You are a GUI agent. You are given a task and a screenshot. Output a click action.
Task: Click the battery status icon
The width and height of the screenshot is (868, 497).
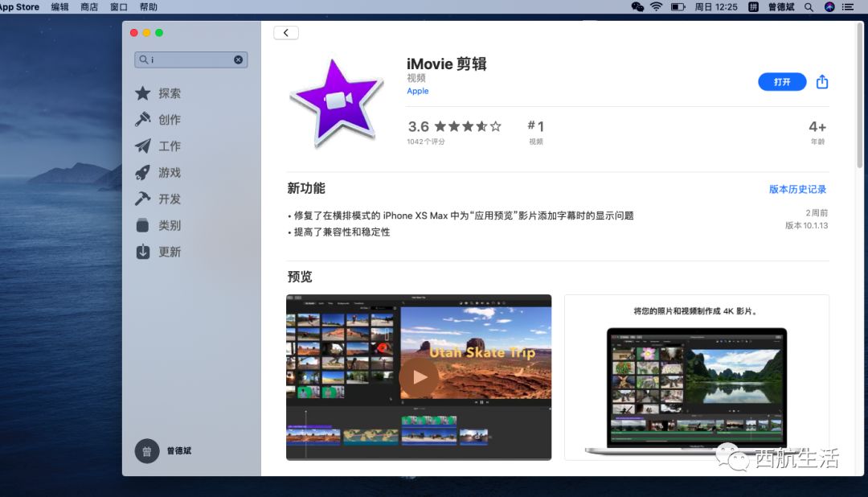[x=678, y=6]
